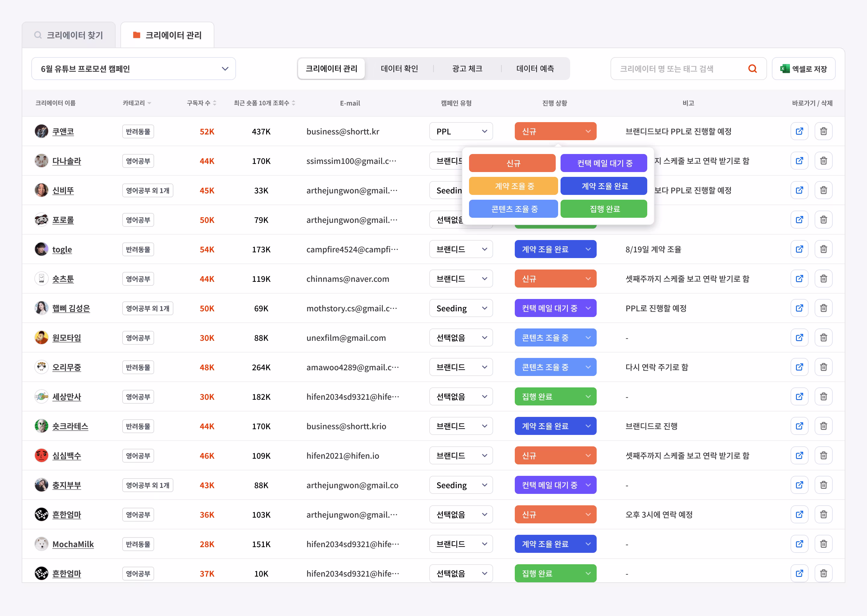
Task: Click the orange search magnifier icon
Action: [x=752, y=69]
